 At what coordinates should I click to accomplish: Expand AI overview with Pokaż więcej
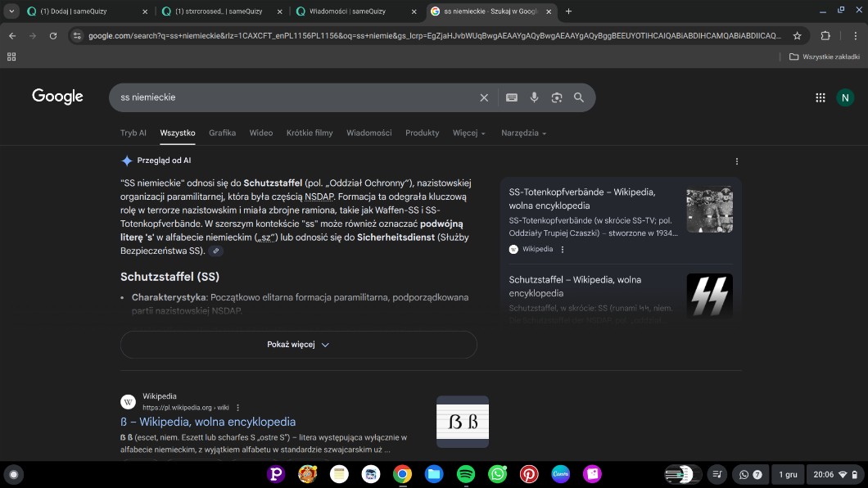pyautogui.click(x=298, y=345)
